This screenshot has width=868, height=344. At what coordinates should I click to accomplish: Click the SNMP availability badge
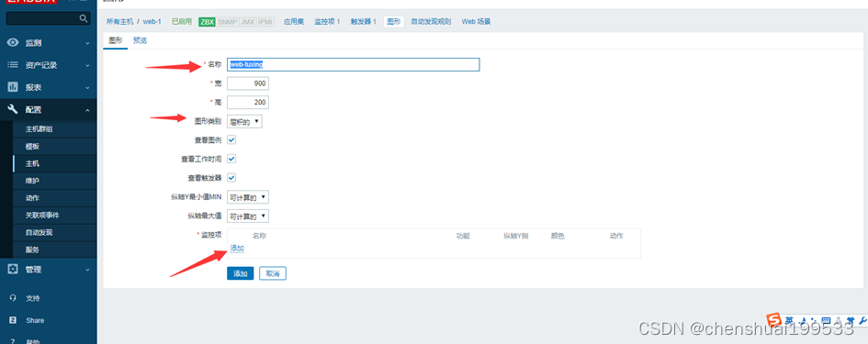click(228, 22)
